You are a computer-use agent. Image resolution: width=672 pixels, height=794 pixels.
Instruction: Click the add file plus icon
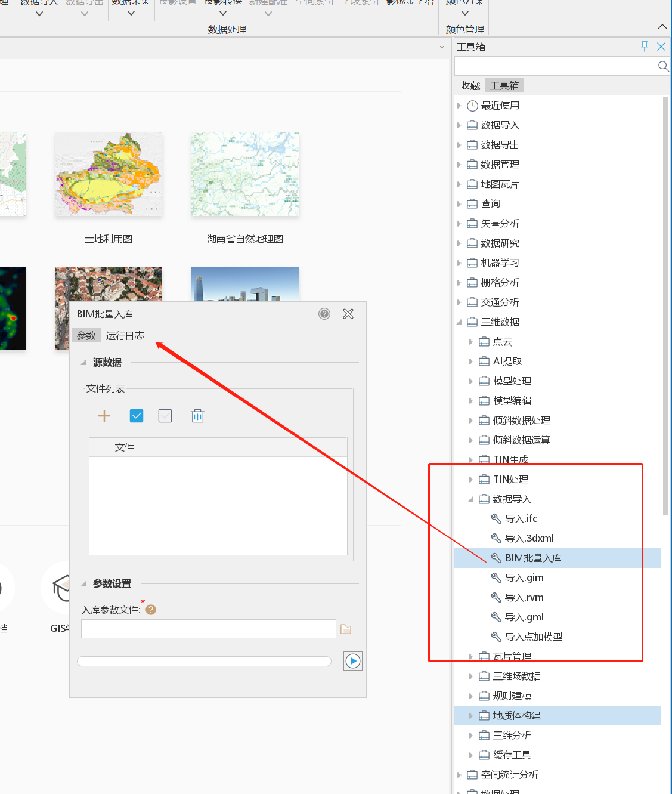(104, 416)
